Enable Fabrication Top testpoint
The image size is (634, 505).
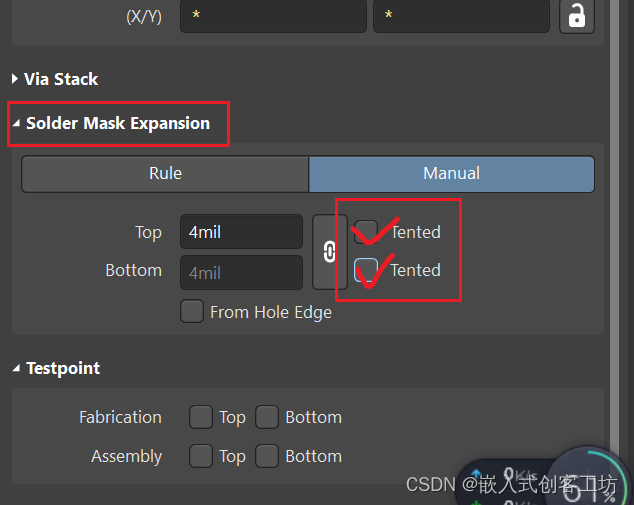point(201,417)
